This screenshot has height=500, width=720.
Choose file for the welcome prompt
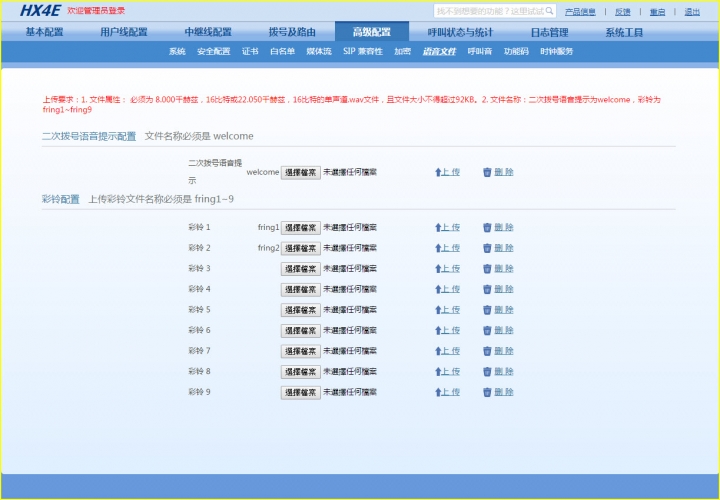pos(301,173)
